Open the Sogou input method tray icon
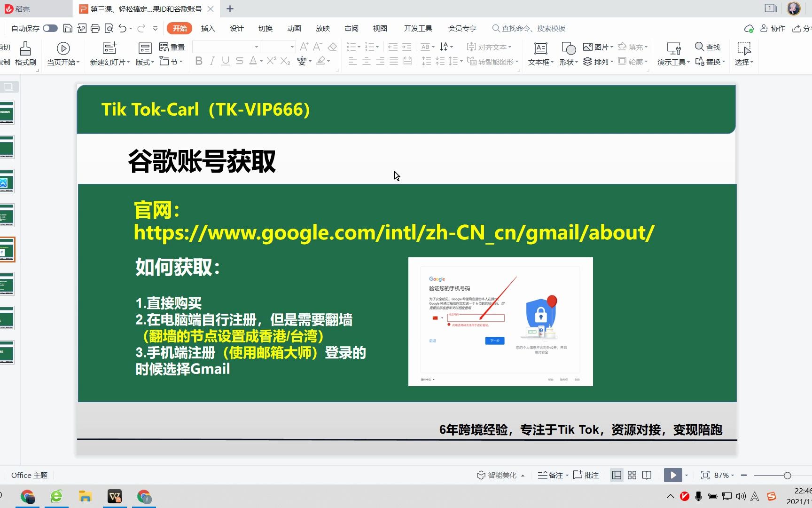This screenshot has height=508, width=812. (x=771, y=496)
